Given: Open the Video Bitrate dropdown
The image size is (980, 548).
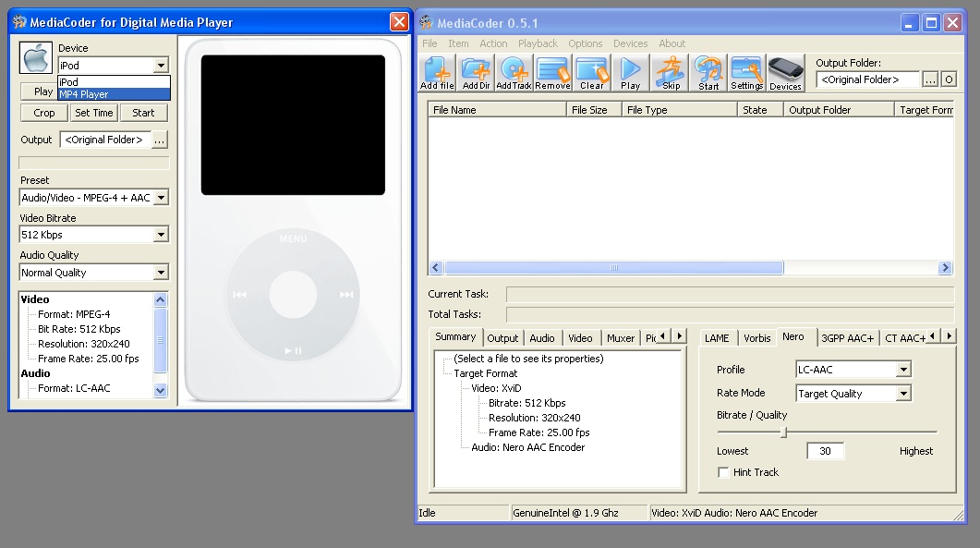Looking at the screenshot, I should tap(161, 235).
